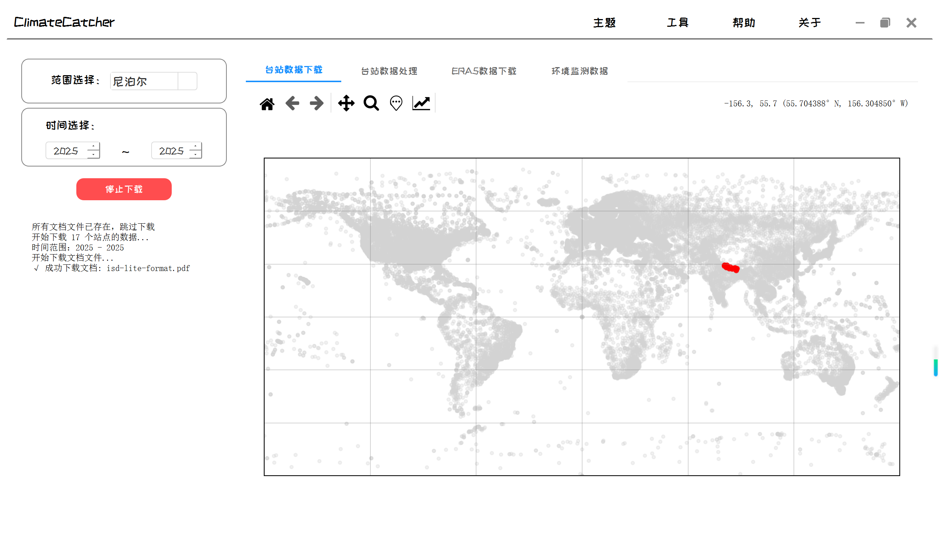The width and height of the screenshot is (939, 560).
Task: Open the 范围选择 region dropdown arrow
Action: (187, 81)
